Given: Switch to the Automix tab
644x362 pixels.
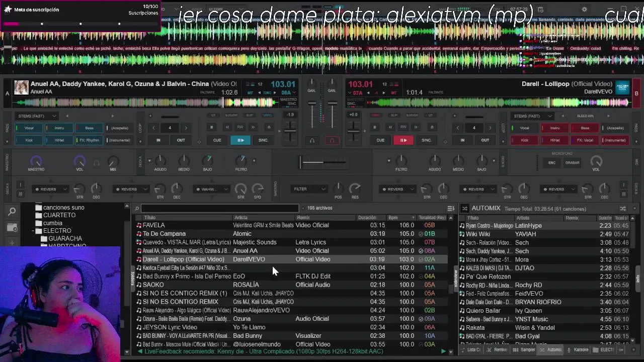Looking at the screenshot, I should click(x=550, y=350).
